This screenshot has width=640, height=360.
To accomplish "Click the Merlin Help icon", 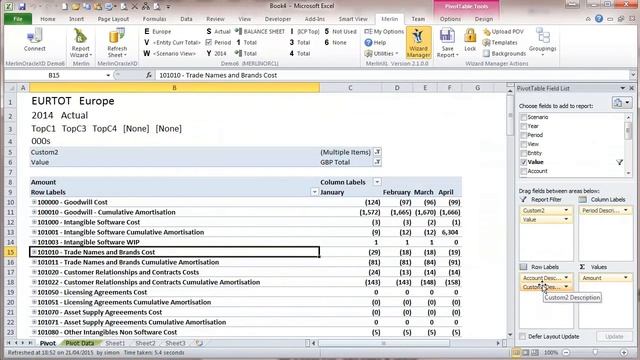I will coord(368,42).
